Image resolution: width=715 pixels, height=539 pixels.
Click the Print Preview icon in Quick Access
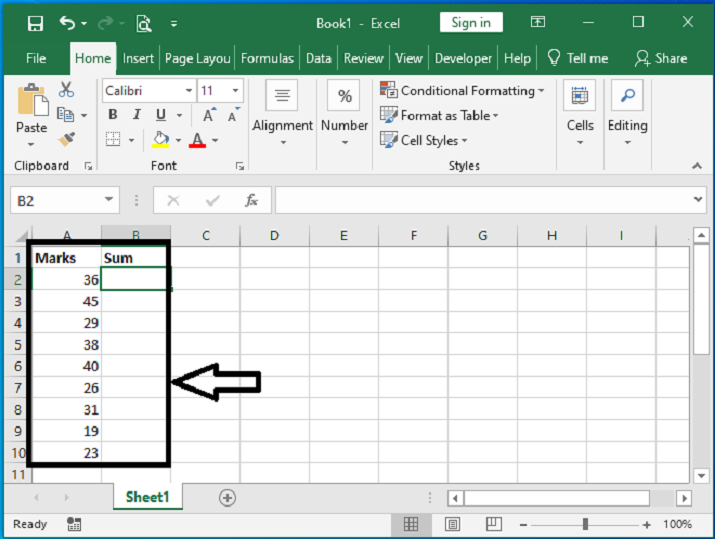pyautogui.click(x=144, y=23)
